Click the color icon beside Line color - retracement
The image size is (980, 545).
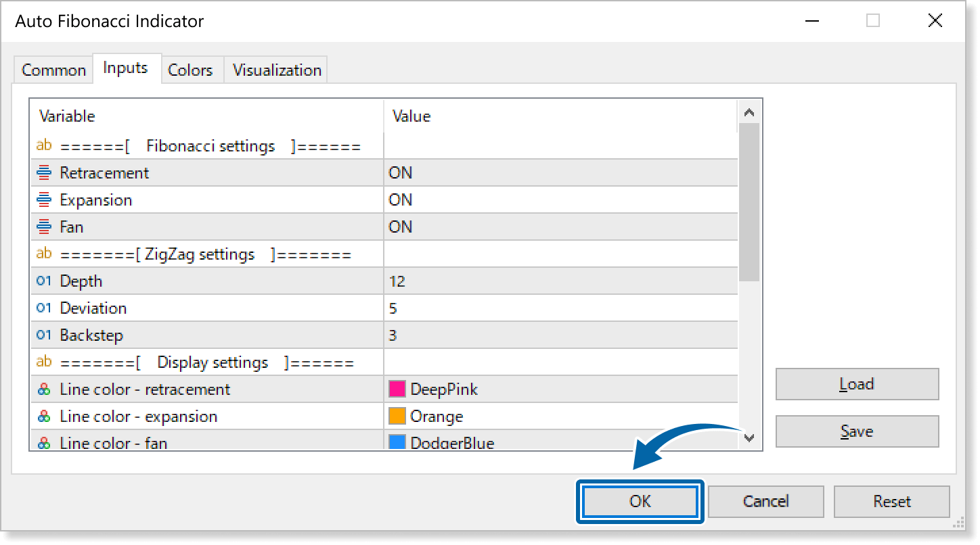click(x=44, y=389)
